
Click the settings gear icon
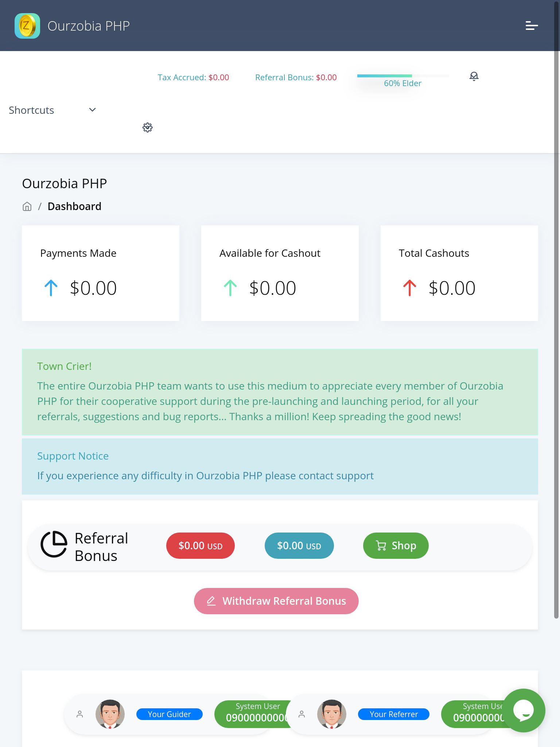147,127
